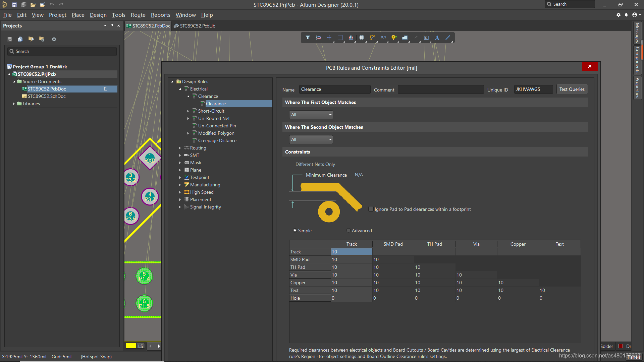Screen dimensions: 644x362
Task: Click the place string text tool
Action: tap(437, 38)
